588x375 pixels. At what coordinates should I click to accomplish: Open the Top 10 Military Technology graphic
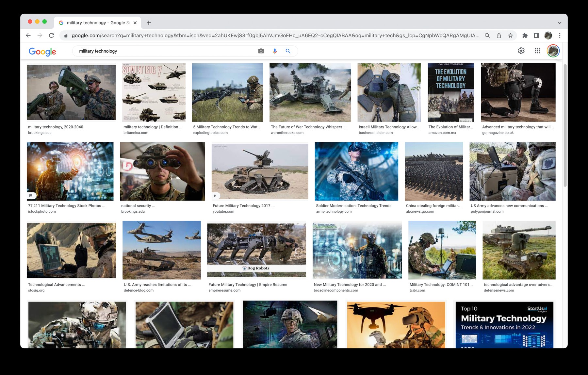504,325
